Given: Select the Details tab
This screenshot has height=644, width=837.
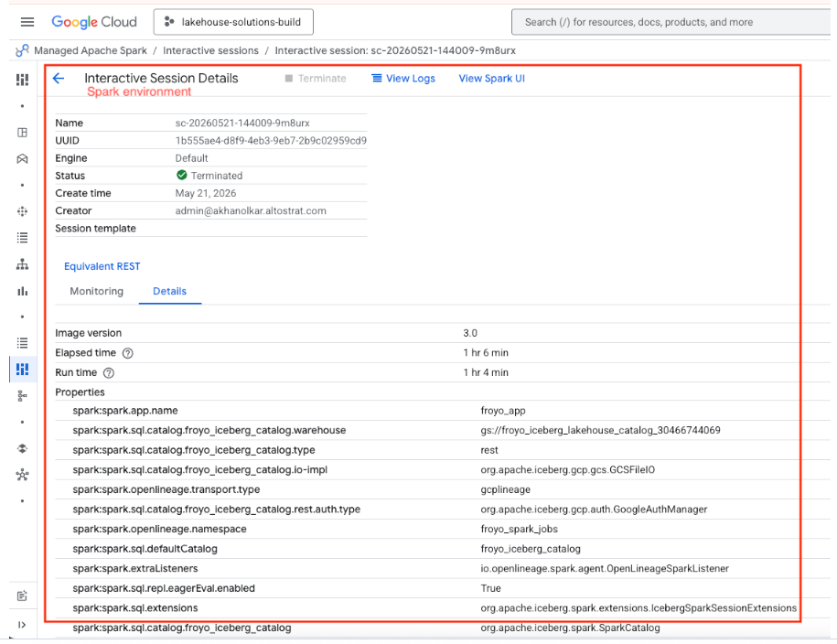Looking at the screenshot, I should pyautogui.click(x=170, y=291).
